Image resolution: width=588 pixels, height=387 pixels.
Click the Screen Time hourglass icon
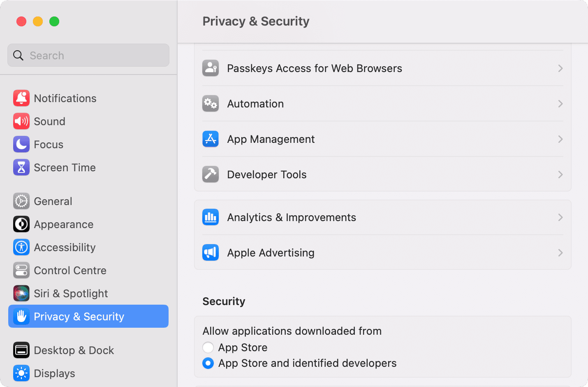point(21,168)
